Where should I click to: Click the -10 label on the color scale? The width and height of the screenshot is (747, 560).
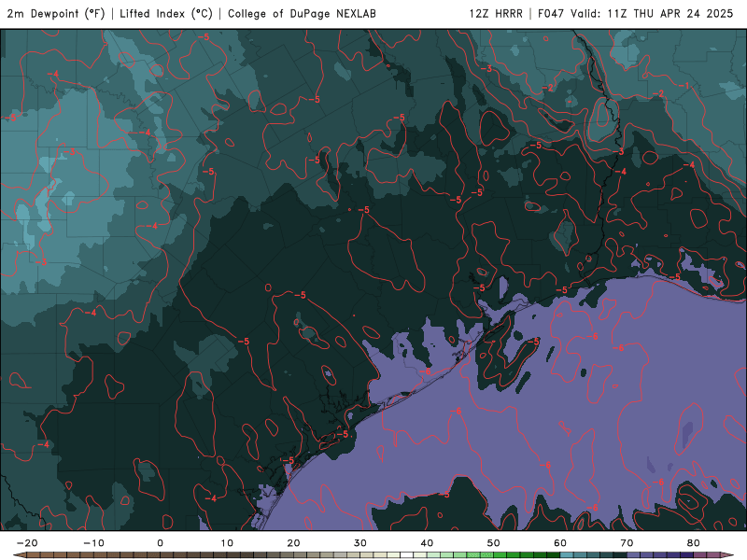point(93,543)
